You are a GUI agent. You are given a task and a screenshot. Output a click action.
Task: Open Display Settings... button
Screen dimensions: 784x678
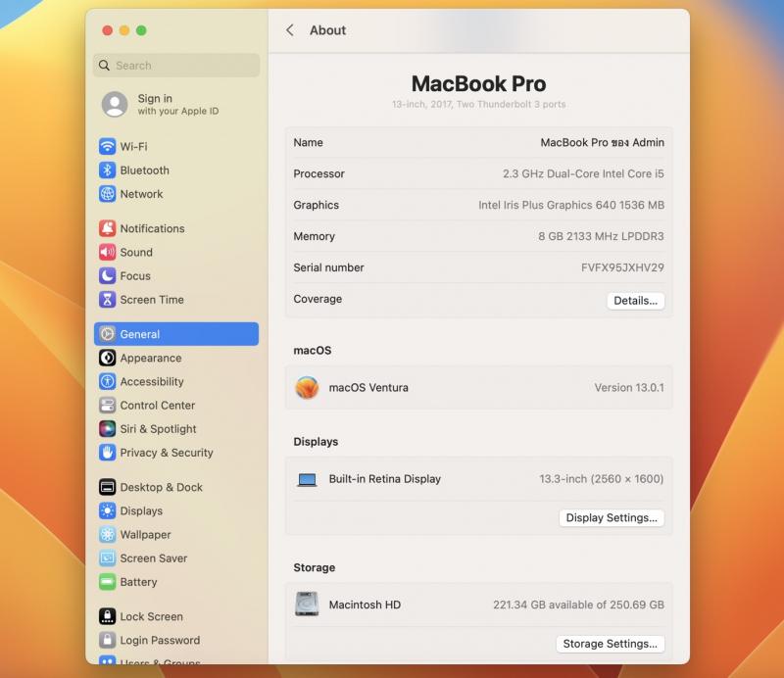[x=612, y=518]
